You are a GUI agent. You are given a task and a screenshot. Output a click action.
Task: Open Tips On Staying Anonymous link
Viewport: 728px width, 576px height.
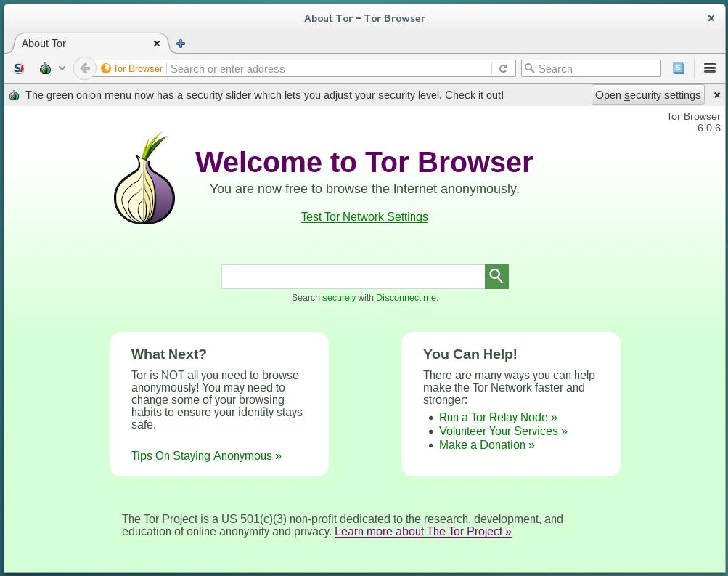[206, 455]
